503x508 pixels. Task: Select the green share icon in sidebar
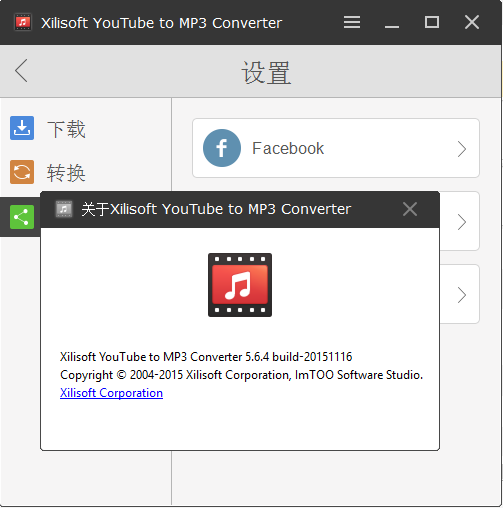coord(22,217)
